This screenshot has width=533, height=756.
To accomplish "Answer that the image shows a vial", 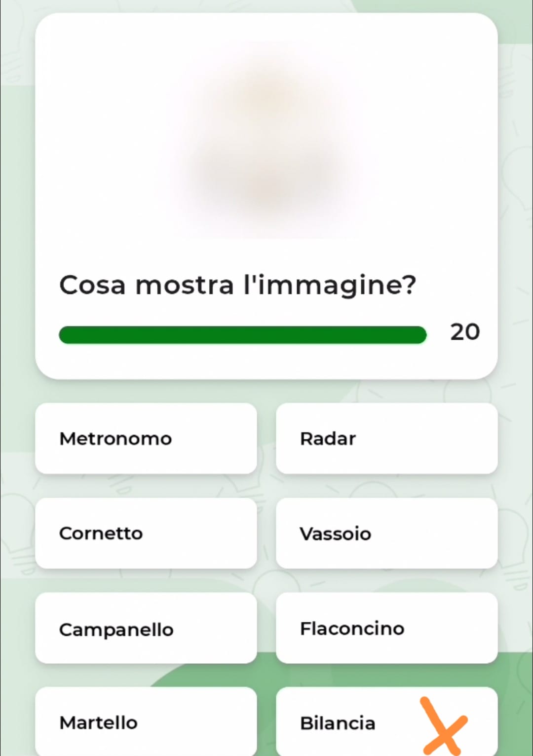I will tap(386, 628).
